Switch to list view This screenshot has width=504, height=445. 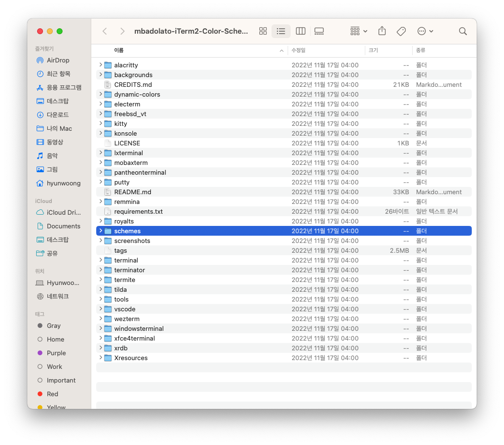(281, 31)
